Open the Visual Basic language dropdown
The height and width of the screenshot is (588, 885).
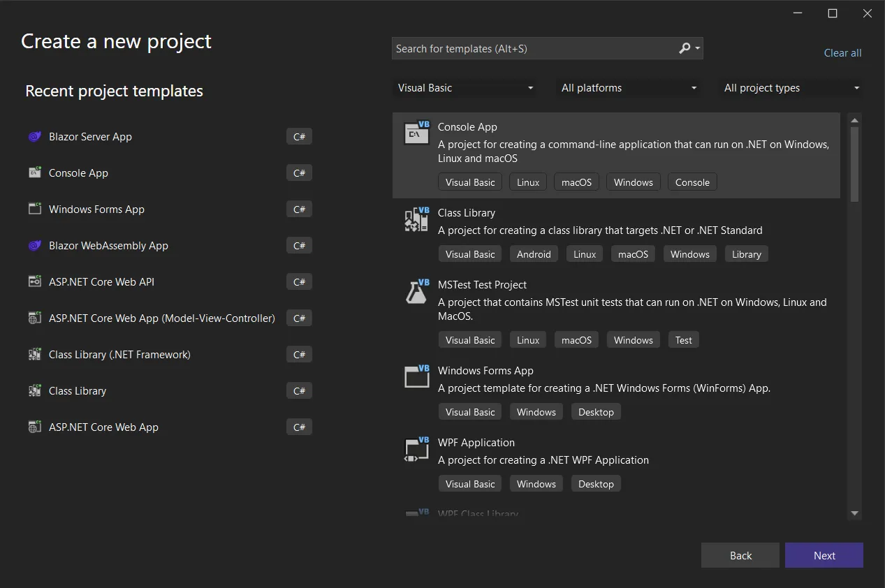pos(465,88)
